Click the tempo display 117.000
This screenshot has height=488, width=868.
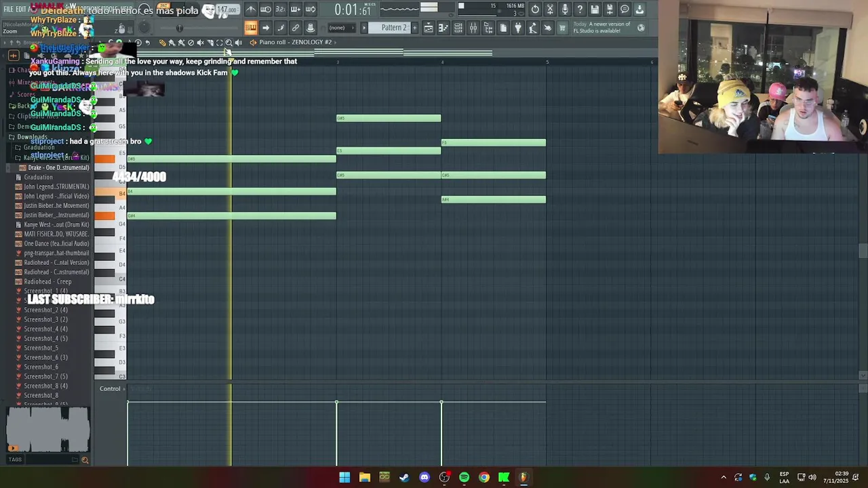(x=226, y=10)
